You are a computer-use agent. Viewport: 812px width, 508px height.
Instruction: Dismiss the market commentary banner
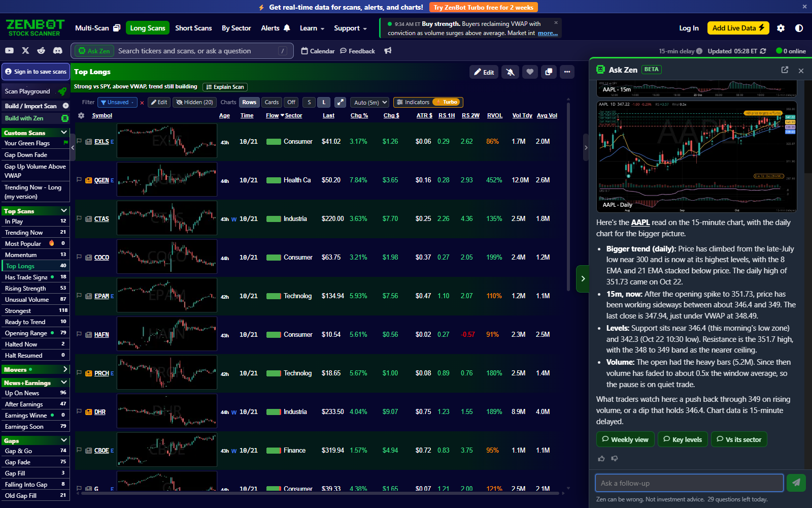coord(556,23)
